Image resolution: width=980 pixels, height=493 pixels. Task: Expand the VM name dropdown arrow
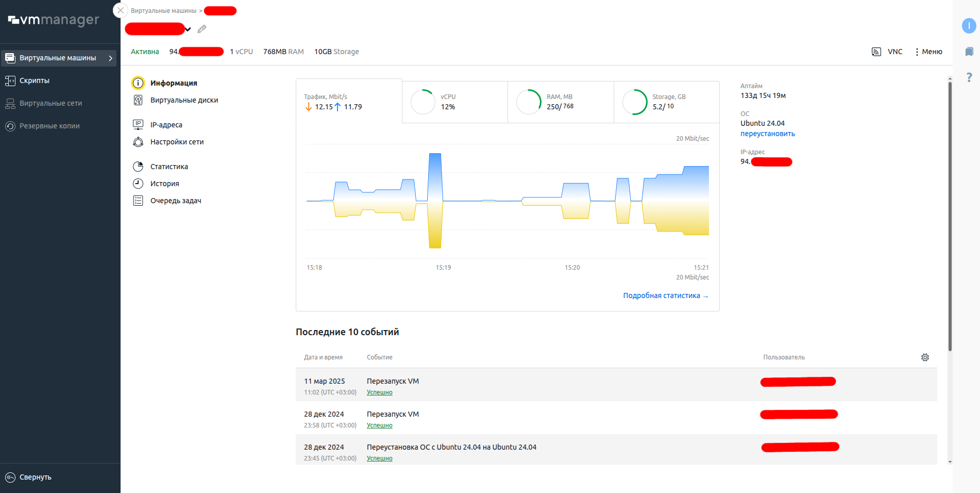click(x=188, y=29)
